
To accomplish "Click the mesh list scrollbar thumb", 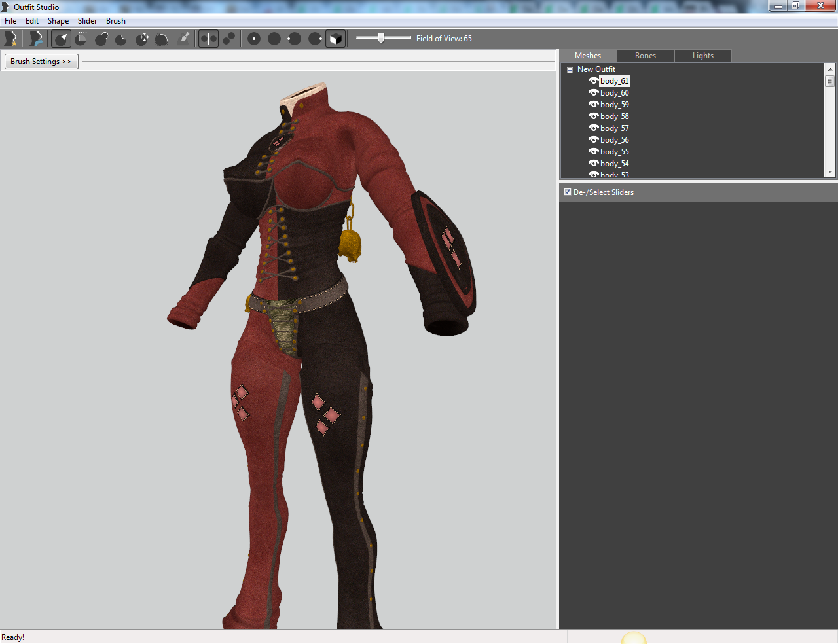I will click(x=830, y=81).
